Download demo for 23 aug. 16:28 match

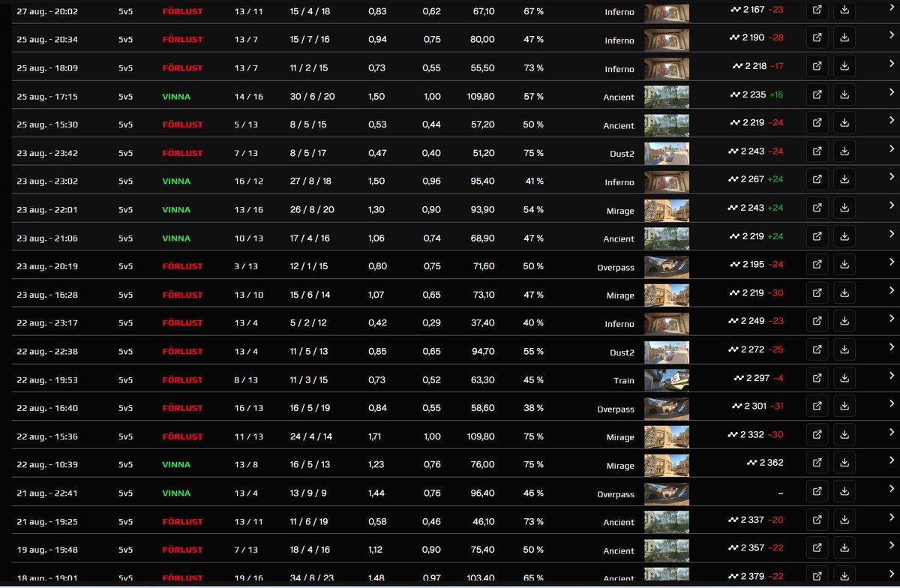844,292
